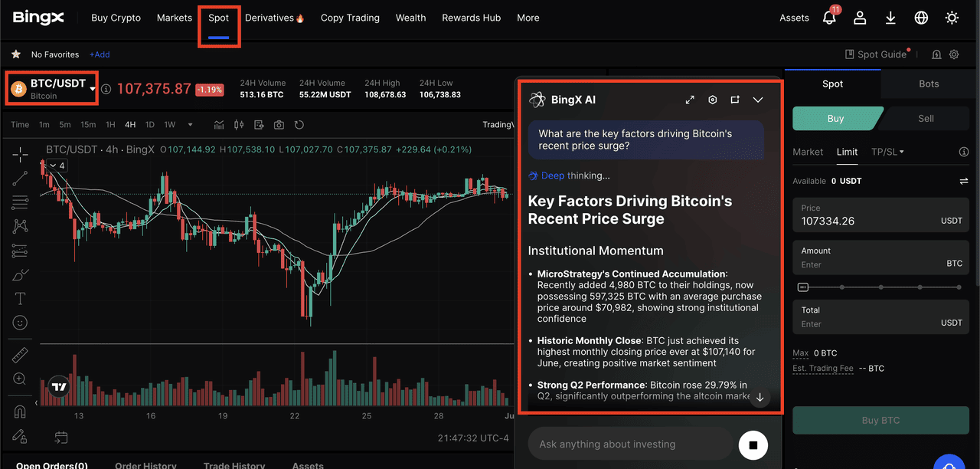
Task: Select the horizontal lines Fibonacci tool
Action: click(x=20, y=202)
